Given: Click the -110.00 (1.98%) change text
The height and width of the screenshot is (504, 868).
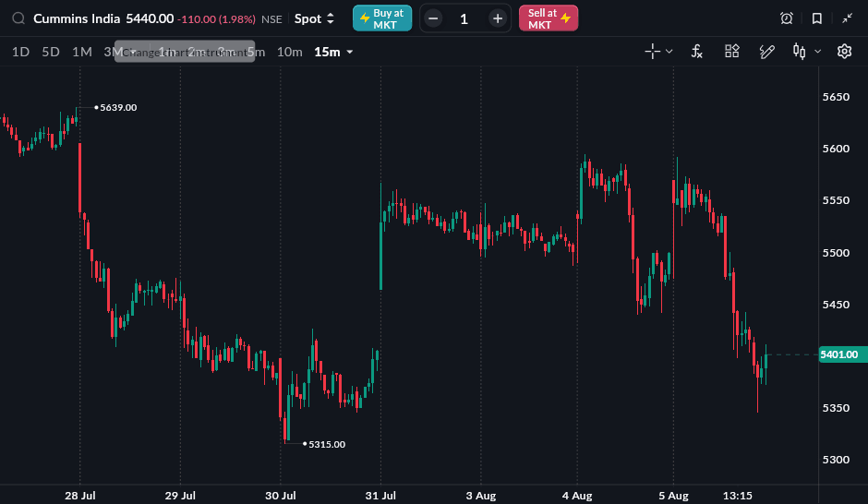Looking at the screenshot, I should [216, 19].
